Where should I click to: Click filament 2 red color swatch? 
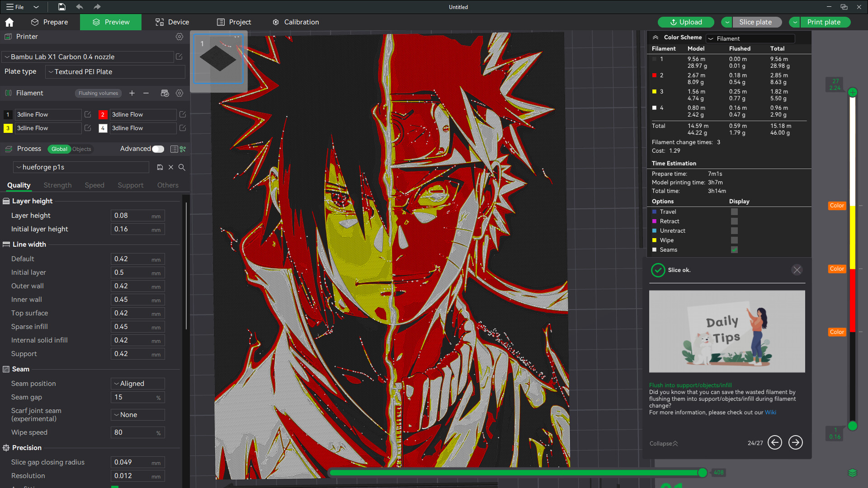pos(103,115)
